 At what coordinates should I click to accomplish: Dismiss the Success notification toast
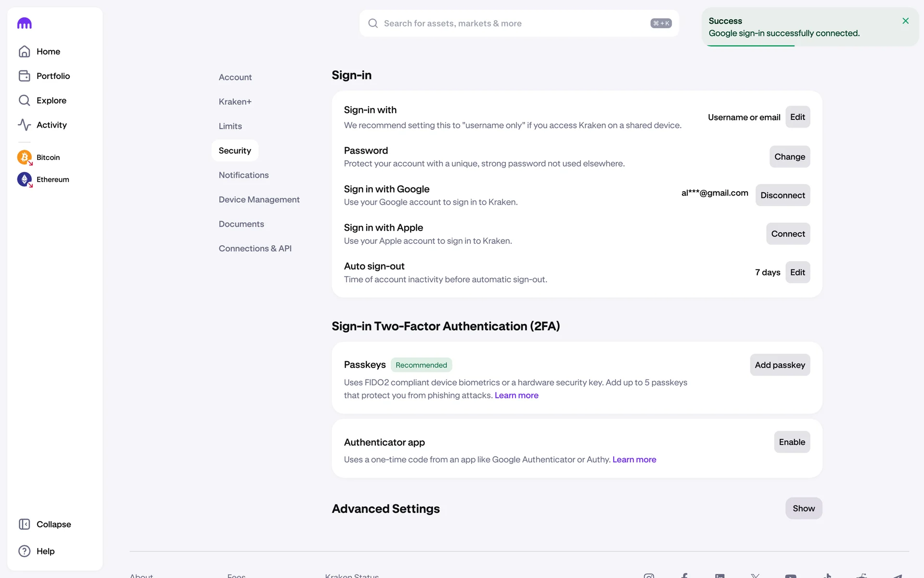905,21
